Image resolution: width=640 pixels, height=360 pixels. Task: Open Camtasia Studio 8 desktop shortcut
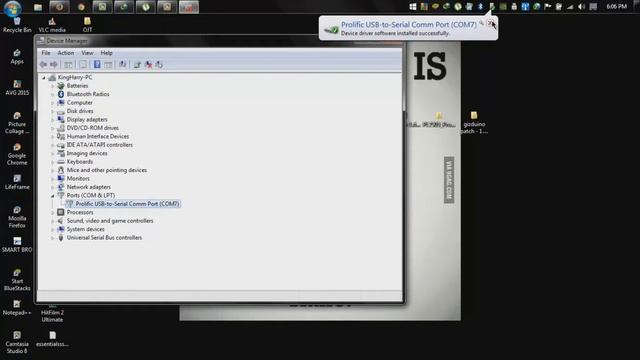tap(17, 343)
